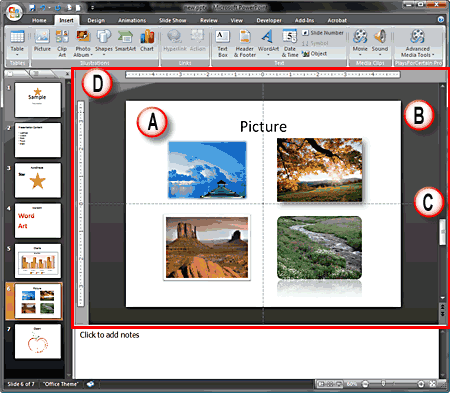Screen dimensions: 450x393
Task: Insert Date & Time
Action: click(290, 43)
